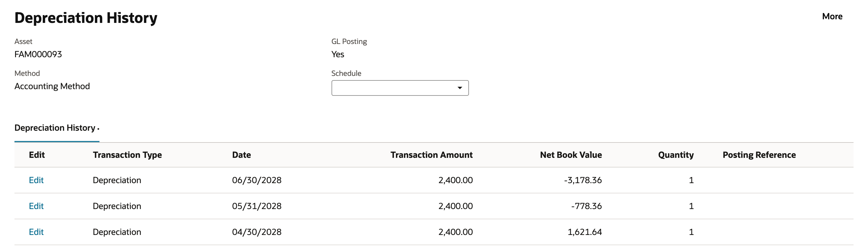Select net book value 1,621.64
This screenshot has height=247, width=868.
(585, 232)
